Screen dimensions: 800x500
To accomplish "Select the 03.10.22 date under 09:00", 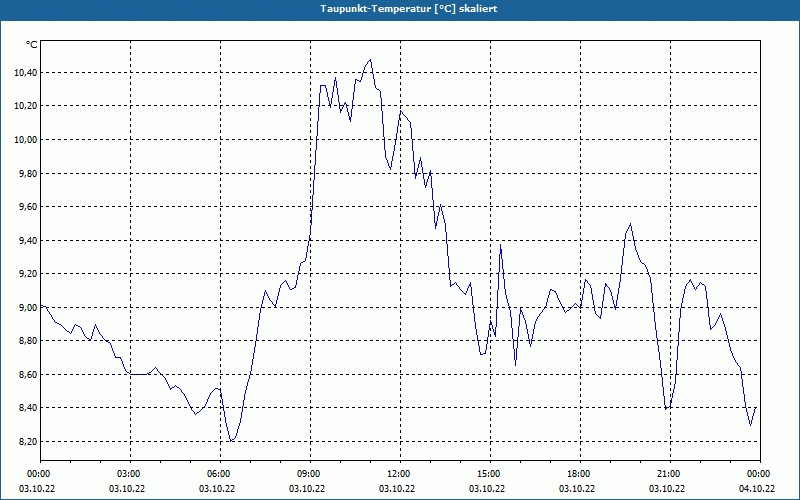I will [x=307, y=489].
